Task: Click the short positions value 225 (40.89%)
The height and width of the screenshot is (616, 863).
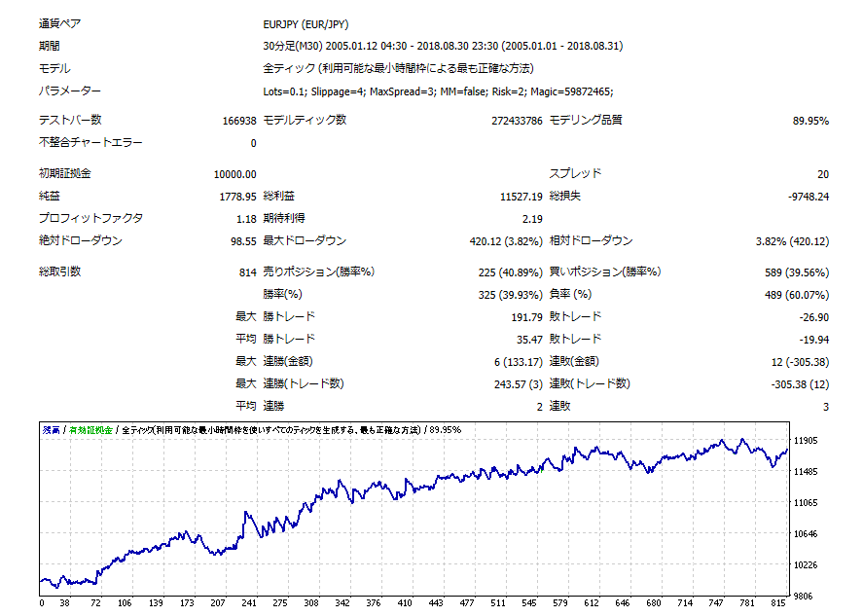Action: 510,272
